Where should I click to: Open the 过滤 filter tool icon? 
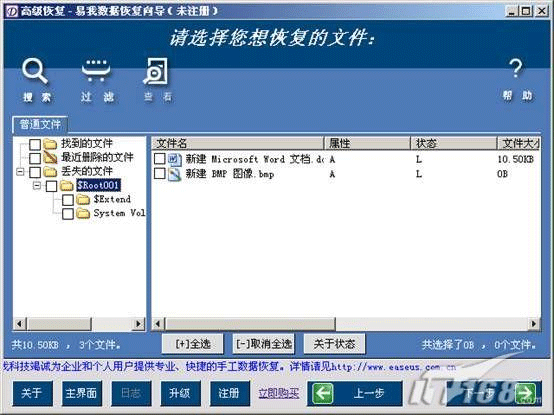pyautogui.click(x=96, y=70)
